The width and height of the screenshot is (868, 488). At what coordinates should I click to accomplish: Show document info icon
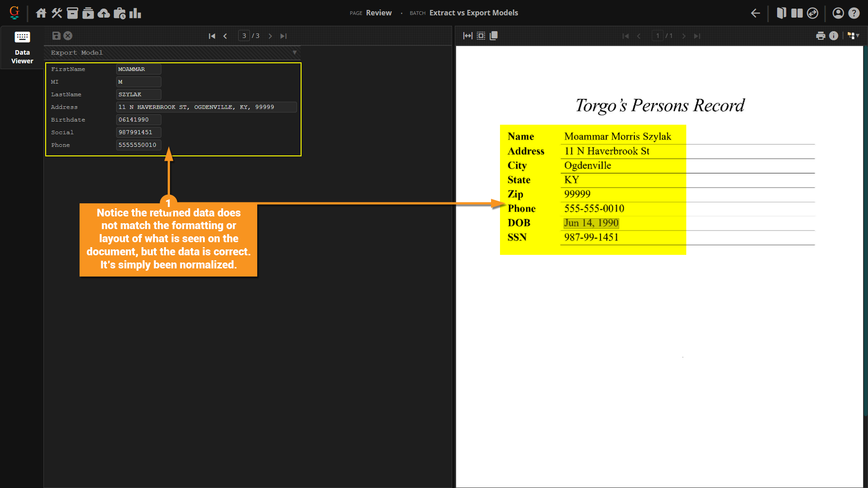click(834, 36)
